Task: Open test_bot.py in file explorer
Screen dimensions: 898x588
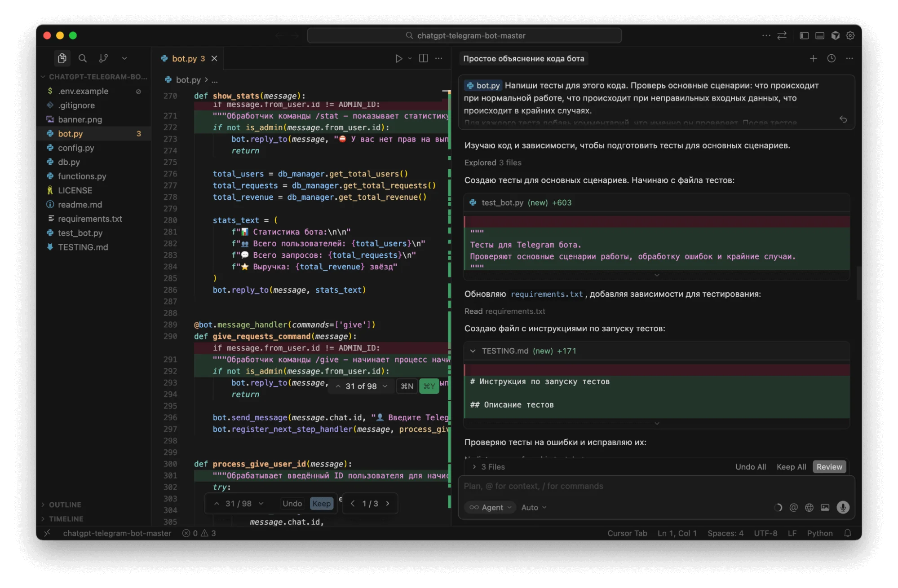Action: 80,233
